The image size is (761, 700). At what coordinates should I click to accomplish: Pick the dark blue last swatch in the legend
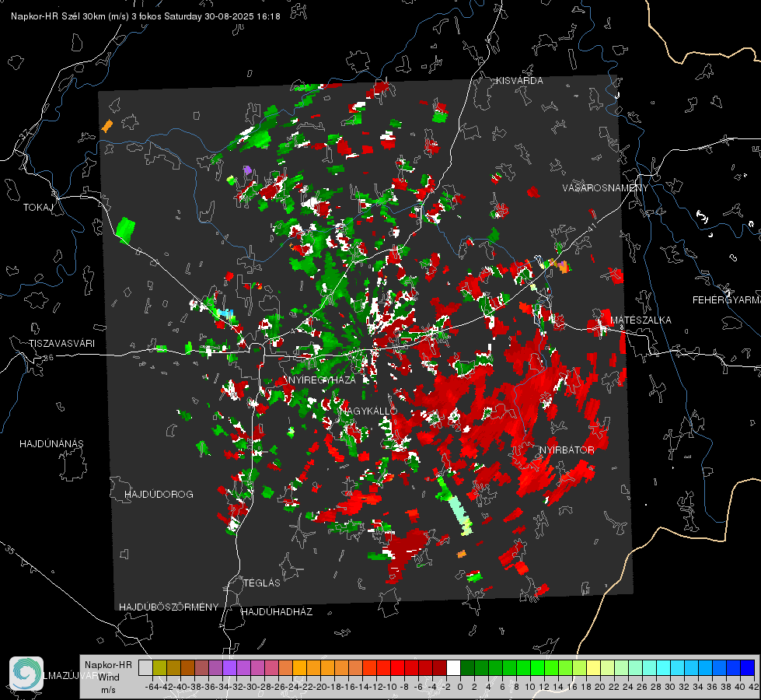tap(748, 667)
